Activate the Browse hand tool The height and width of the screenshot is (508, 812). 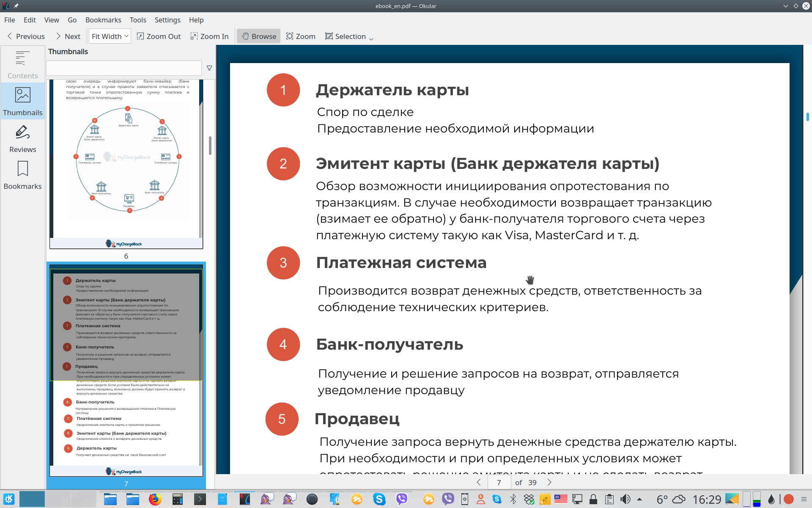(x=258, y=36)
